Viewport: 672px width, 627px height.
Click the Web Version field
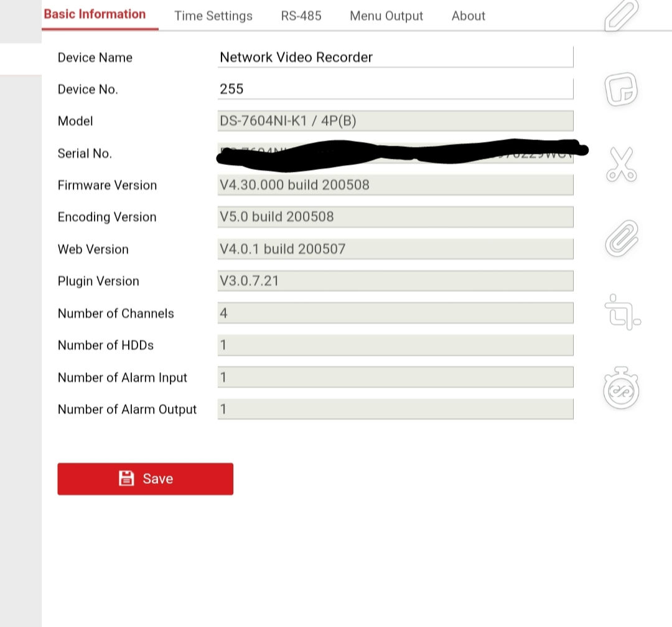tap(395, 249)
